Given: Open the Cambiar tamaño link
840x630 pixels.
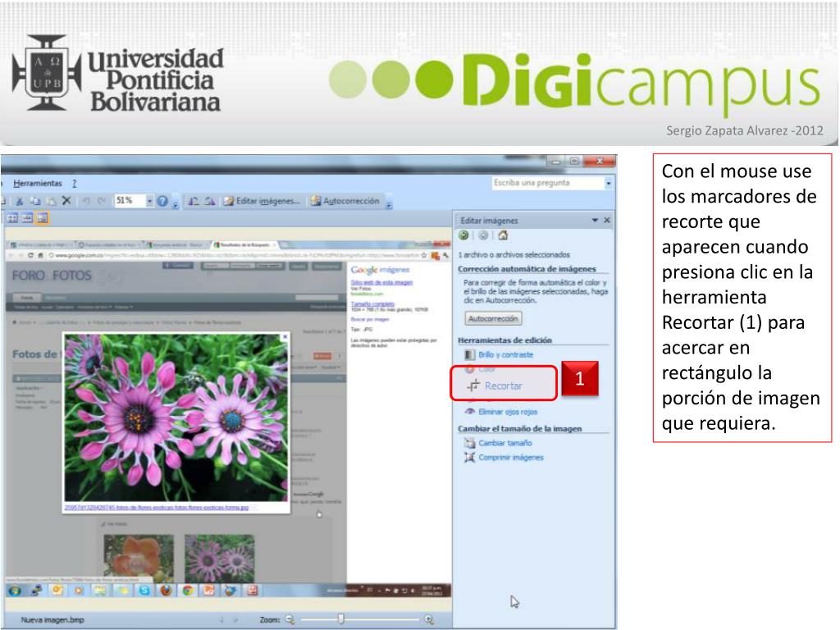Looking at the screenshot, I should click(x=504, y=443).
